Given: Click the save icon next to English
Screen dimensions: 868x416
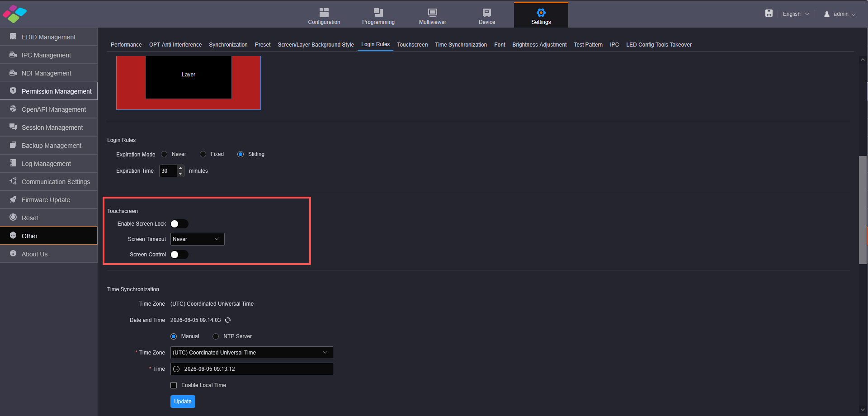Looking at the screenshot, I should [x=769, y=14].
